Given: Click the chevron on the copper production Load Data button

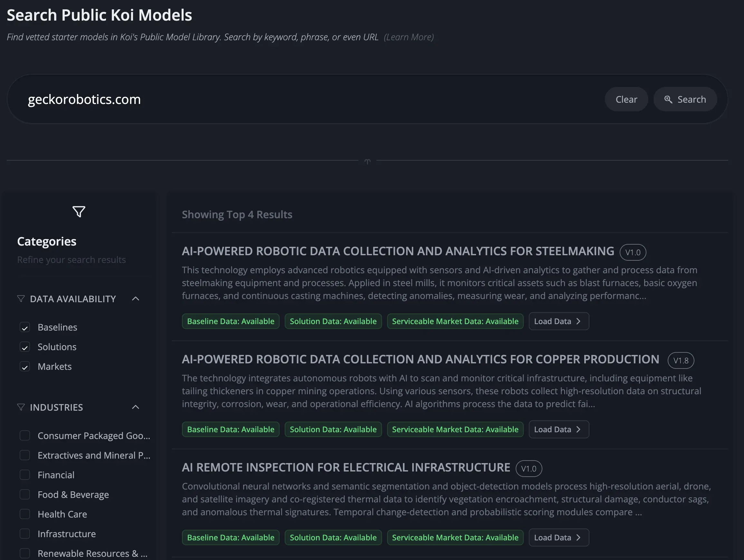Looking at the screenshot, I should 578,429.
